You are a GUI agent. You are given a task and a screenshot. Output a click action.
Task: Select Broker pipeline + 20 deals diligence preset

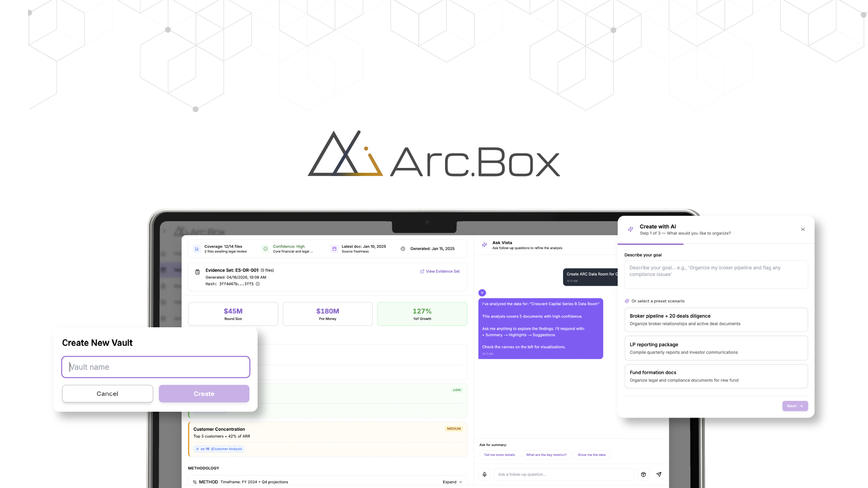(x=716, y=320)
